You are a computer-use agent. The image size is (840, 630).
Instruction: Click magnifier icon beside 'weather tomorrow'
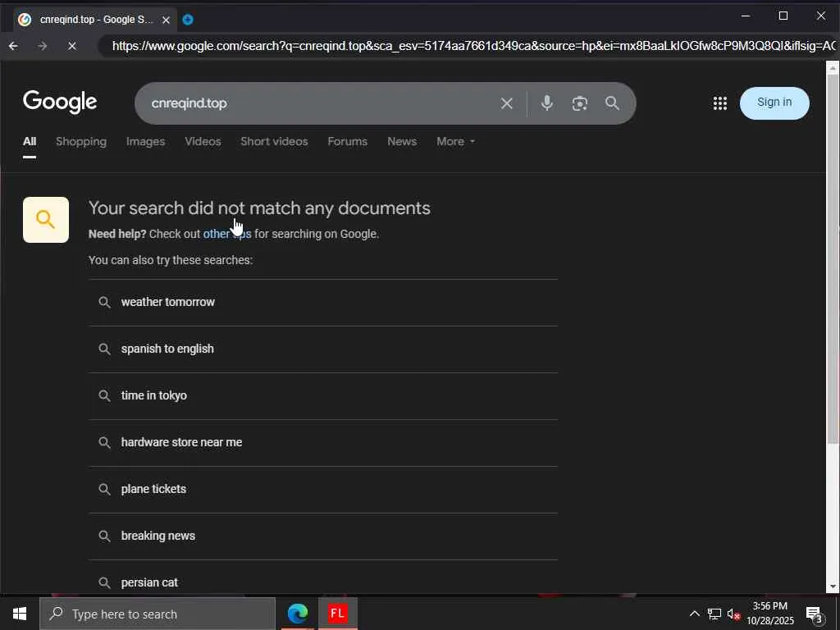pos(104,302)
